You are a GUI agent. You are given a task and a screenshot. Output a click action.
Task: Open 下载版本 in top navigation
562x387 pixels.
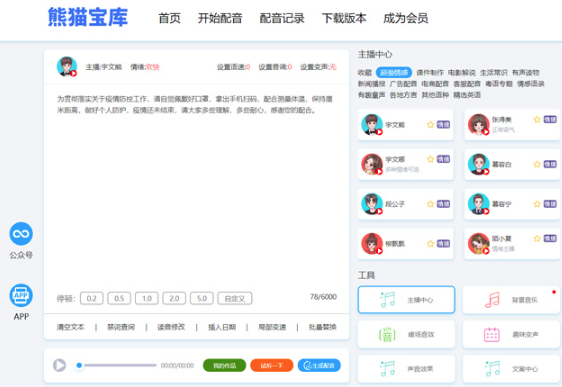coord(344,18)
